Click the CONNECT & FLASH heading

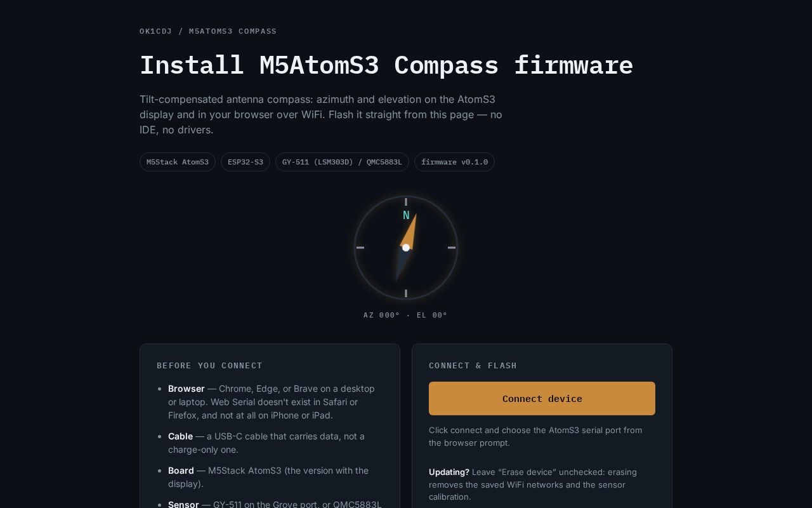[x=473, y=366]
